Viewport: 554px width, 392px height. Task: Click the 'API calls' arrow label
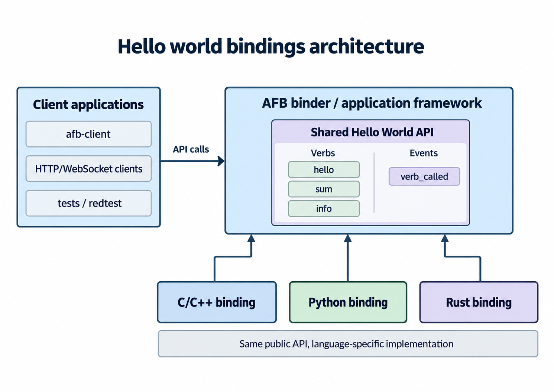point(191,149)
